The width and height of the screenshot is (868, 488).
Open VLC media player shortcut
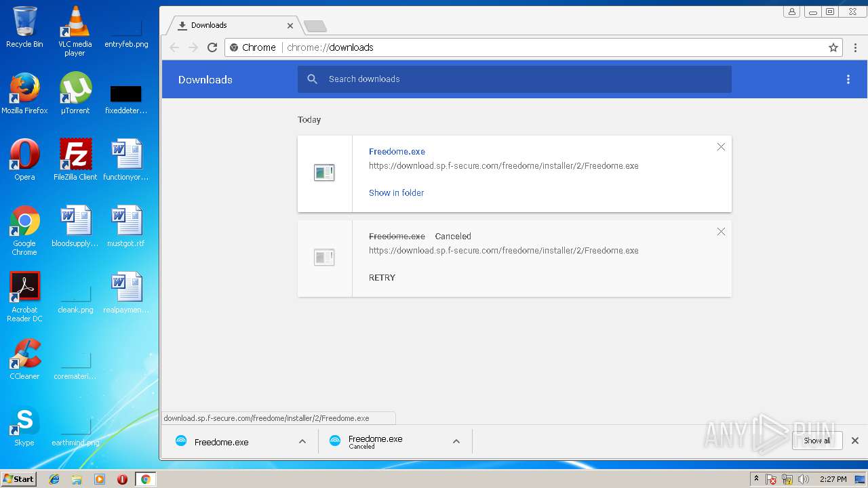click(75, 30)
